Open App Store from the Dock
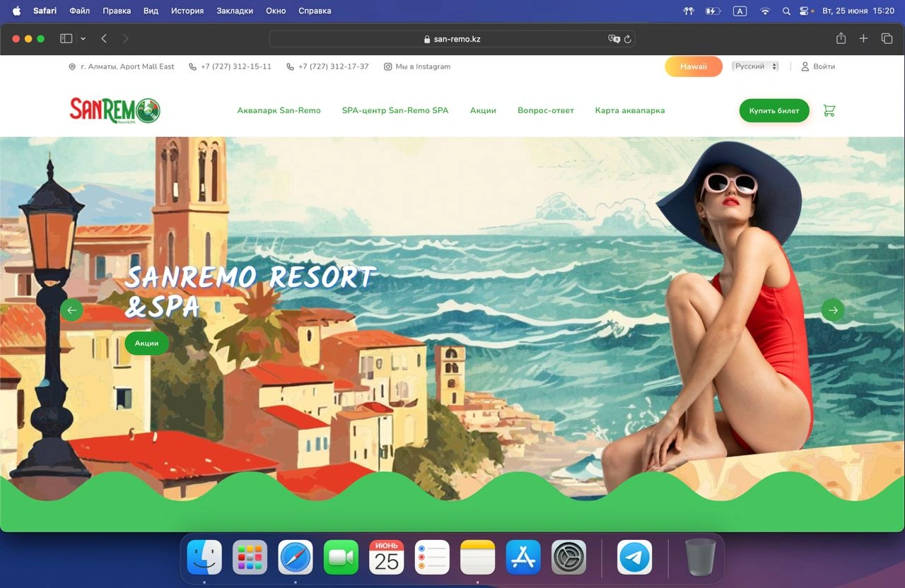This screenshot has width=905, height=588. (523, 558)
